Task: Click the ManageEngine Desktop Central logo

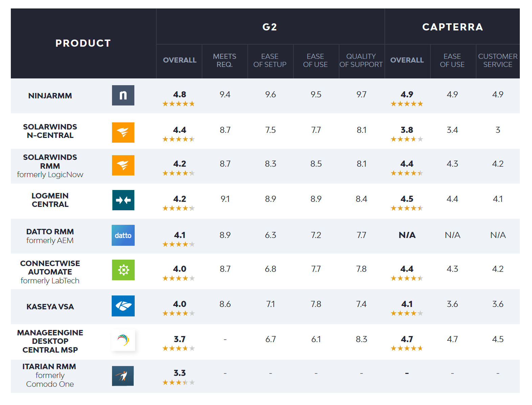Action: pos(123,340)
